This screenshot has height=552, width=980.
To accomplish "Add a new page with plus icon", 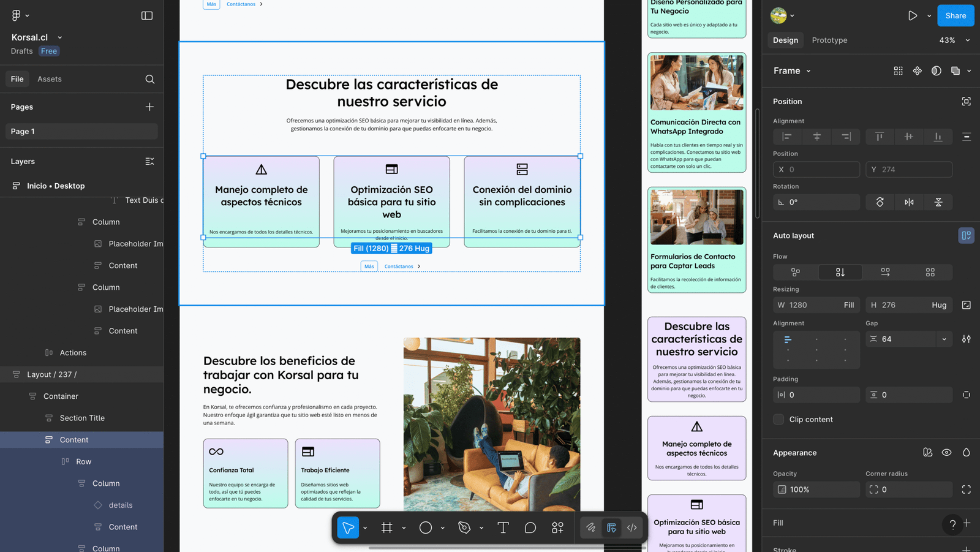I will (x=149, y=107).
